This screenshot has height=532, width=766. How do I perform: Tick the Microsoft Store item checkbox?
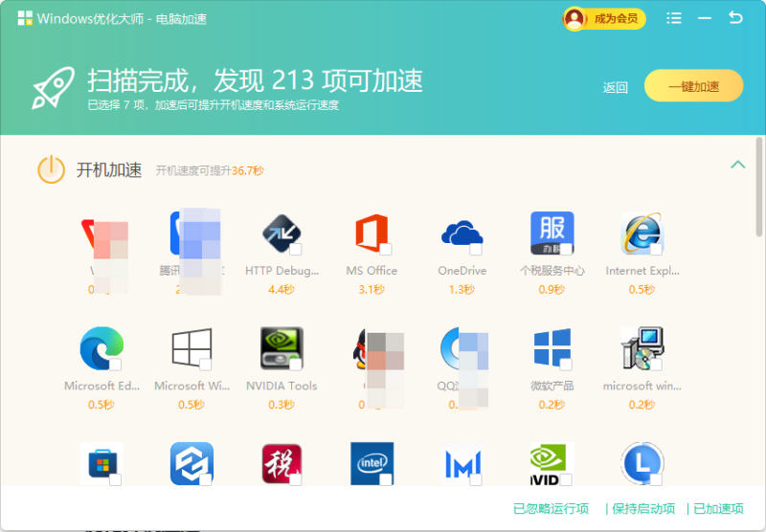pyautogui.click(x=115, y=479)
